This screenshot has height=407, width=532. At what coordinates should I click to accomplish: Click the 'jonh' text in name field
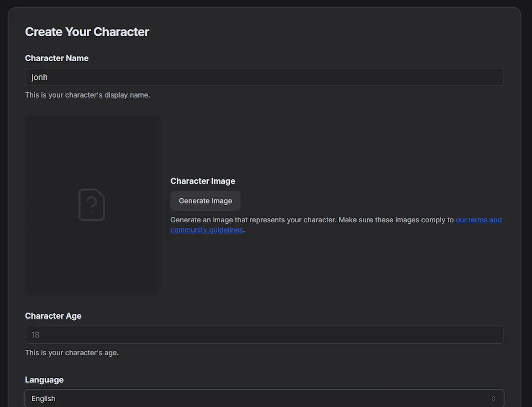39,77
